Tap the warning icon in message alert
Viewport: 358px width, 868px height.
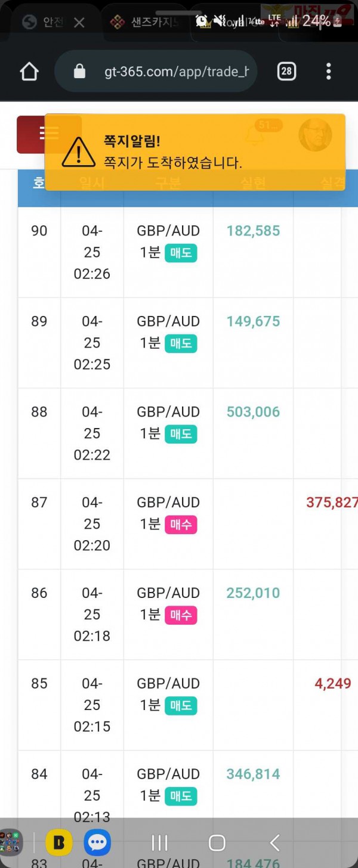[78, 152]
